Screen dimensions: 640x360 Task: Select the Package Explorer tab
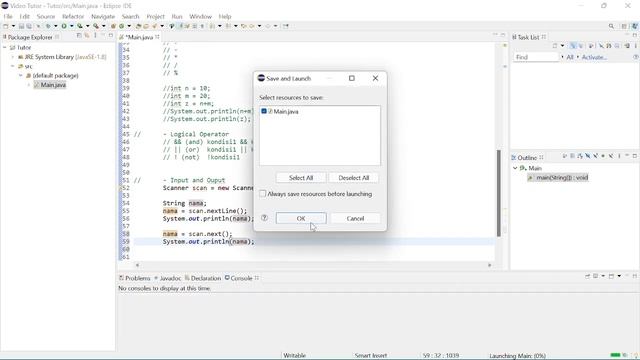30,37
